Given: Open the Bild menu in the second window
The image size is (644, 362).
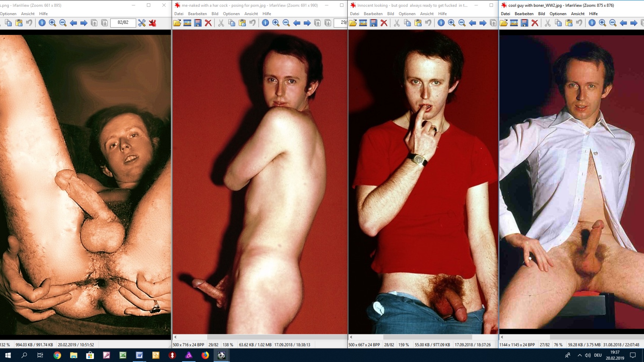Looking at the screenshot, I should tap(215, 14).
